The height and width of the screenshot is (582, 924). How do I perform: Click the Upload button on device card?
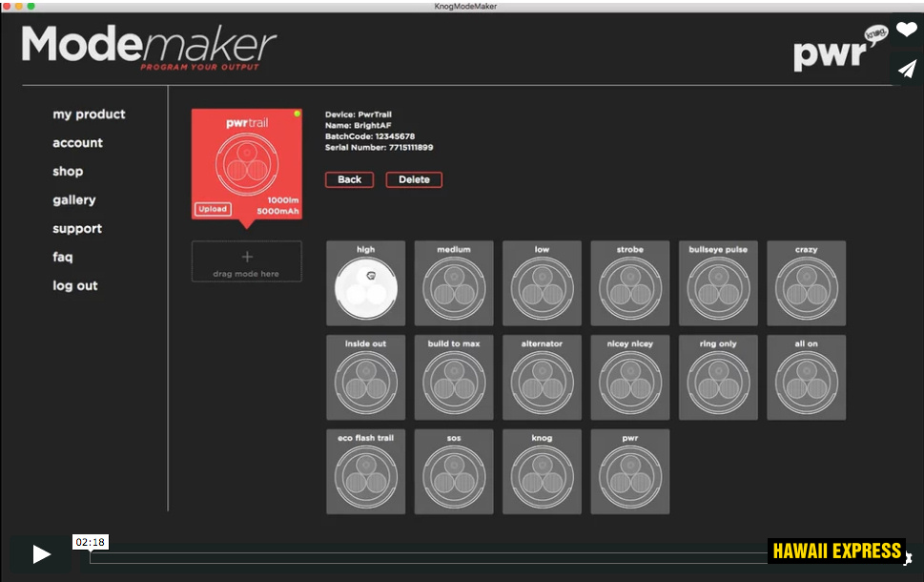click(214, 209)
